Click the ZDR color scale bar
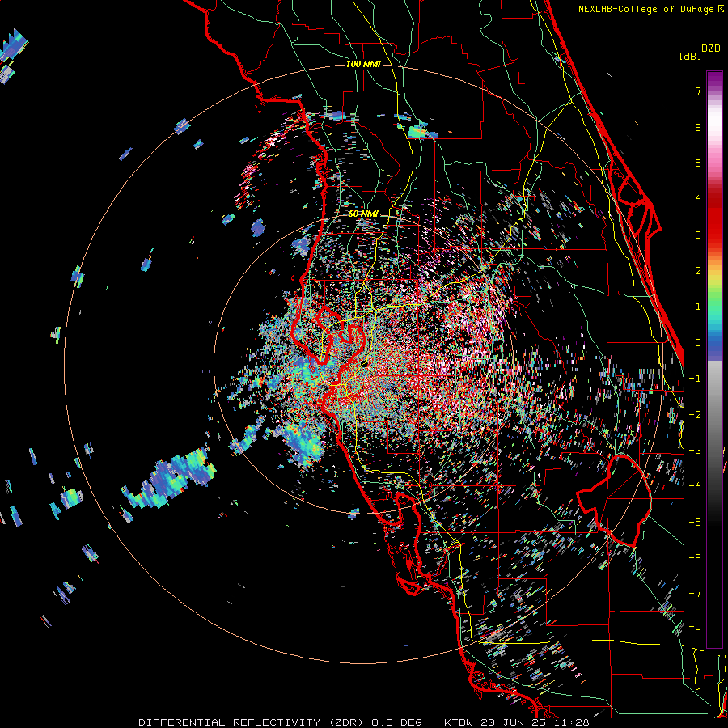728x728 pixels. click(714, 359)
